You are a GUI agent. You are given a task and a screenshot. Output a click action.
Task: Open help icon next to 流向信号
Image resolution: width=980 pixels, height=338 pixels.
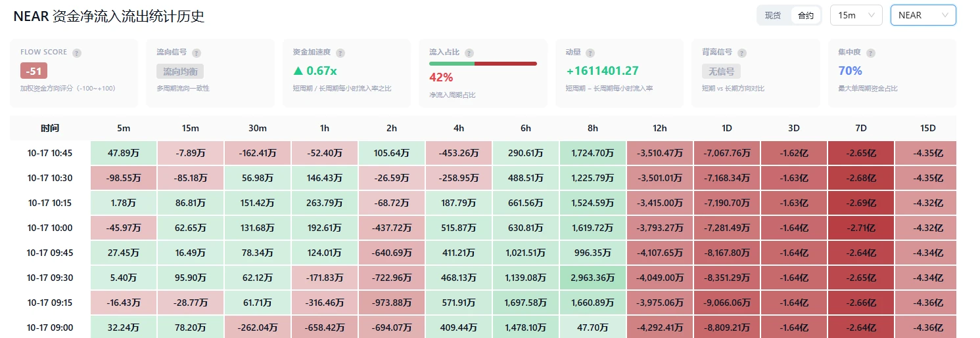point(197,53)
